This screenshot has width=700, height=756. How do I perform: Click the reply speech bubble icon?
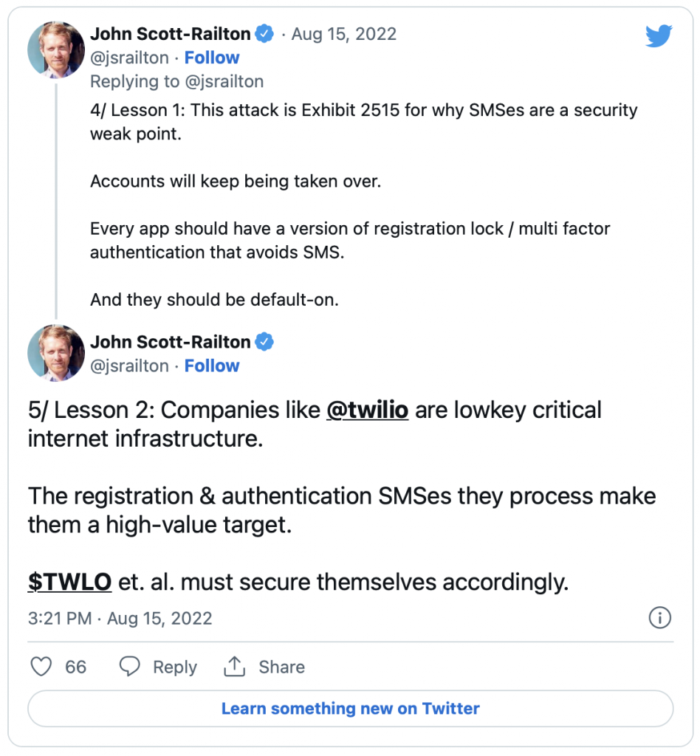(x=130, y=667)
